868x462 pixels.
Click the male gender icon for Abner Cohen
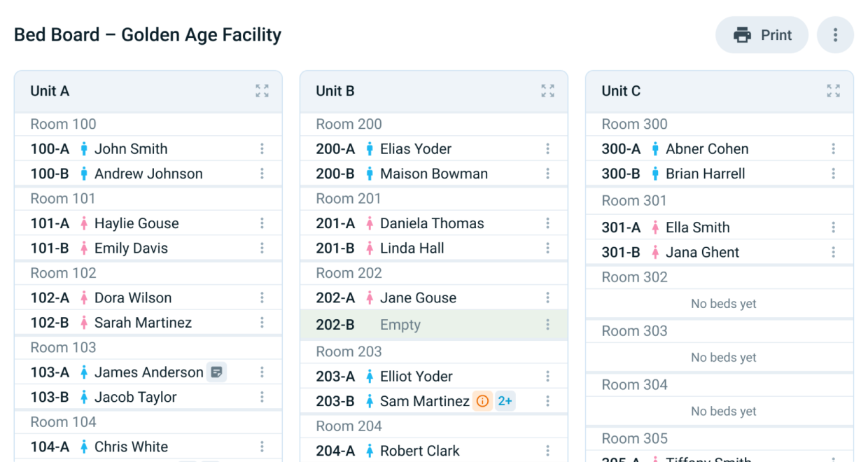click(656, 148)
